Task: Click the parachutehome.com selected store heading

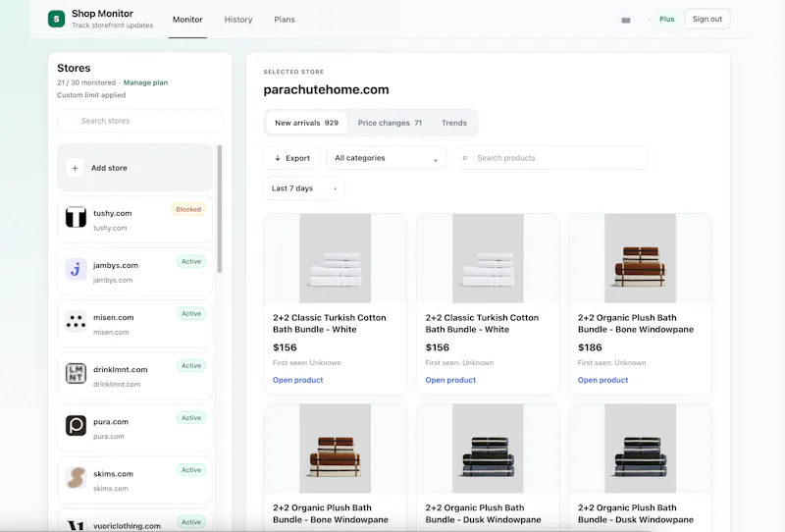Action: (327, 89)
